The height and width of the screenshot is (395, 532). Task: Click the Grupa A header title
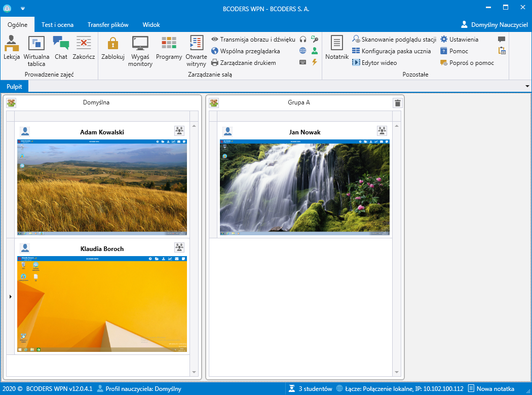(x=299, y=102)
